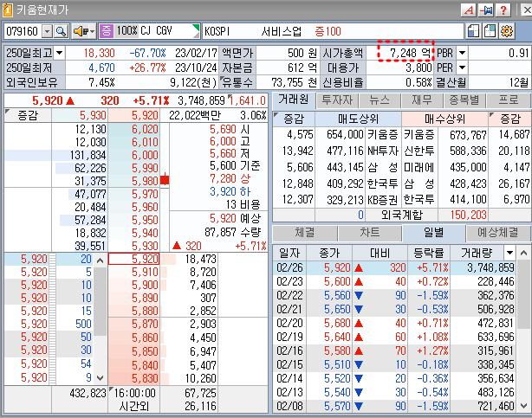Click the 등락률 column header

[429, 253]
